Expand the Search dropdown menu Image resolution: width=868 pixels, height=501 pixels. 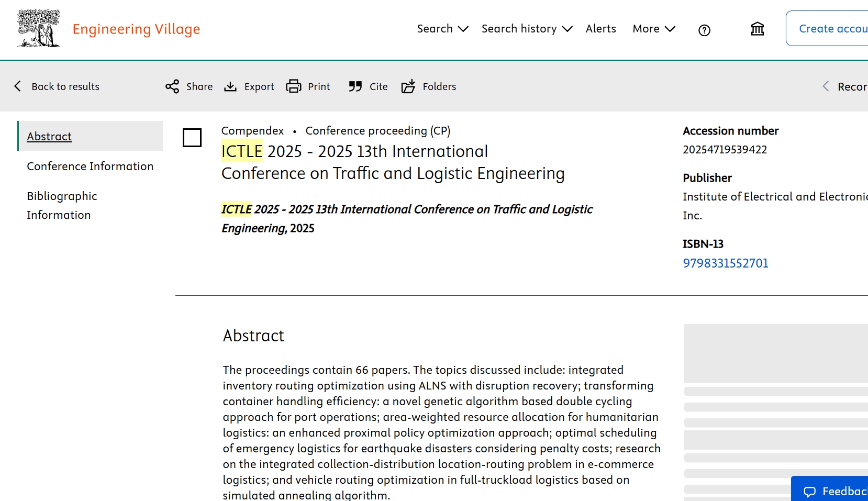coord(442,29)
